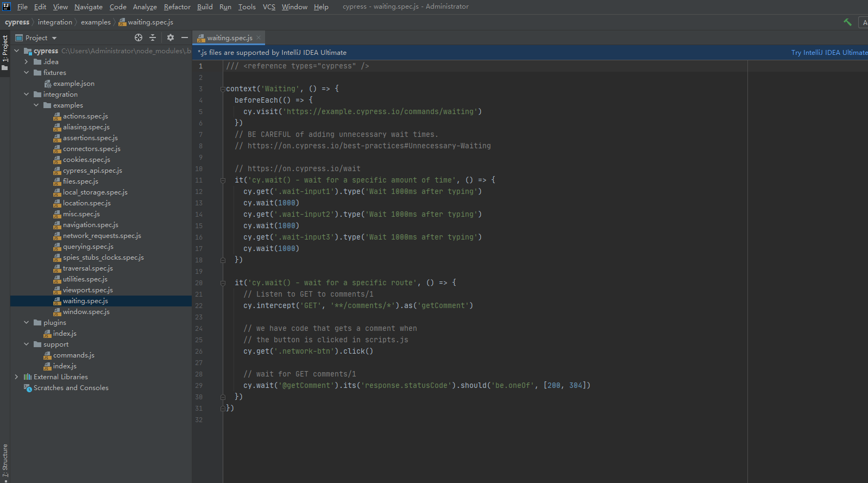
Task: Open Project panel gear settings
Action: (170, 37)
